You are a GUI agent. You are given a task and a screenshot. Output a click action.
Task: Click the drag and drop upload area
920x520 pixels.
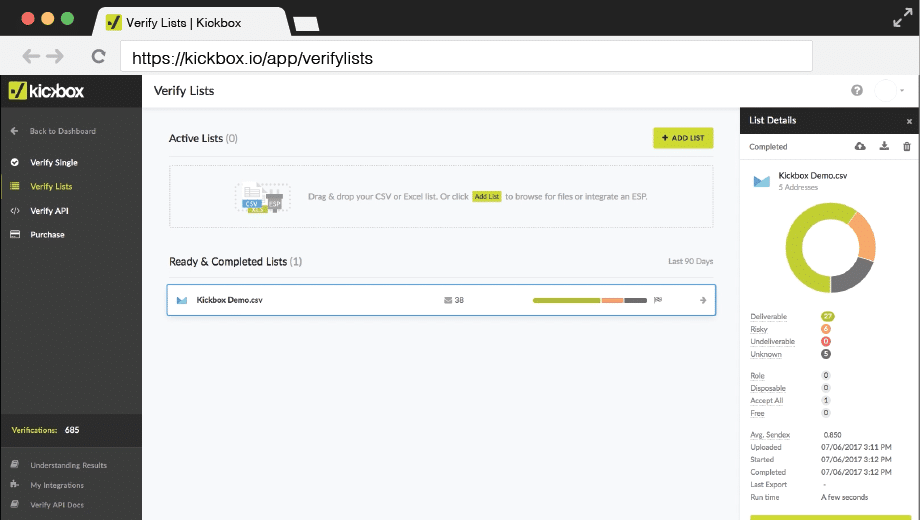tap(441, 197)
